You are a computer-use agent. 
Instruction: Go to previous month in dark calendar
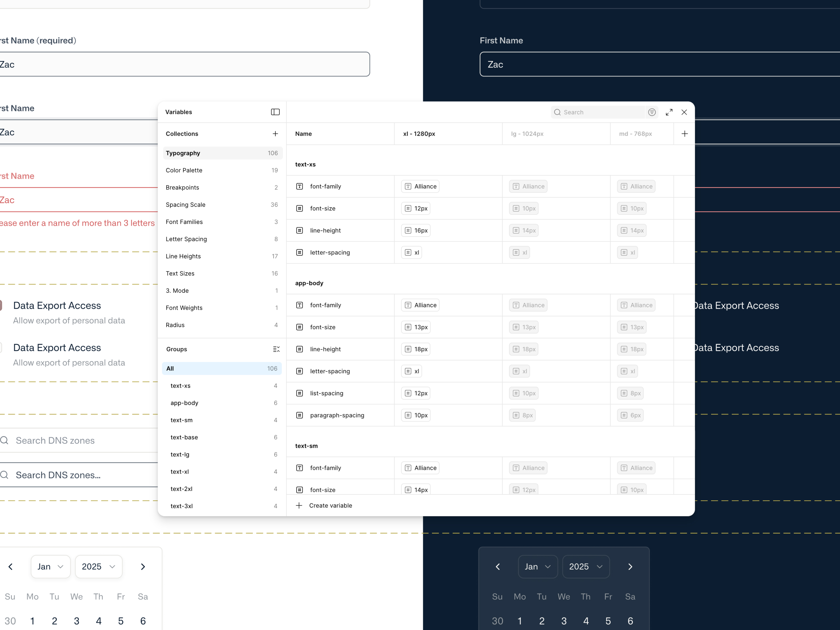(x=497, y=566)
